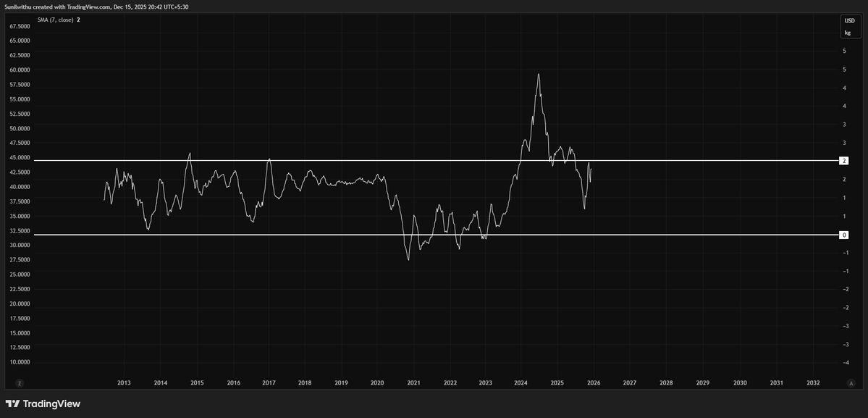
Task: Click the 42.5000 price label on left scale
Action: click(20, 172)
